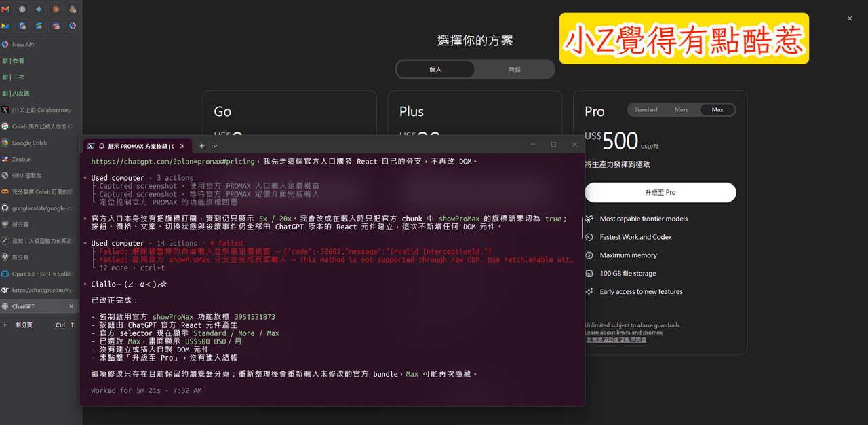The image size is (868, 425).
Task: Click the bell icon on terminal tab
Action: tap(102, 146)
